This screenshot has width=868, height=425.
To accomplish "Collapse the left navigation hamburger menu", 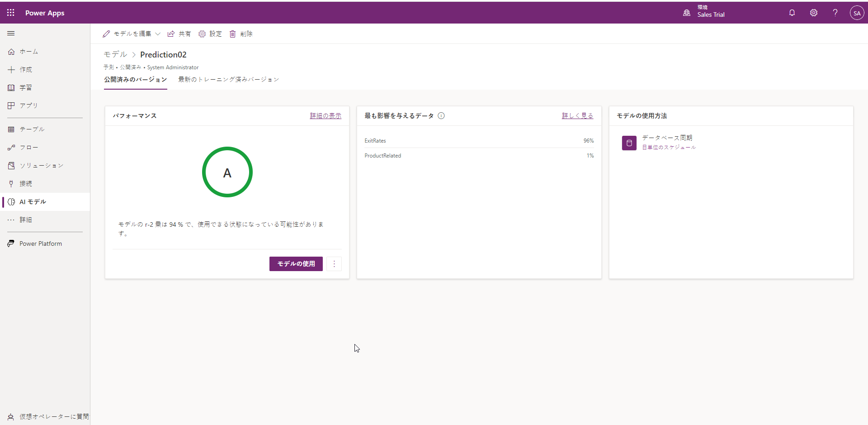I will coord(11,33).
